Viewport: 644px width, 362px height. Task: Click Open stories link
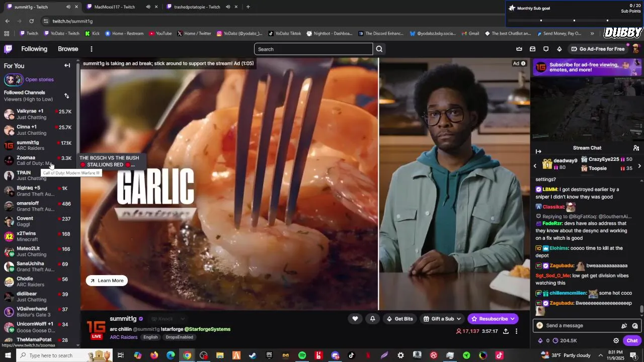tap(39, 79)
